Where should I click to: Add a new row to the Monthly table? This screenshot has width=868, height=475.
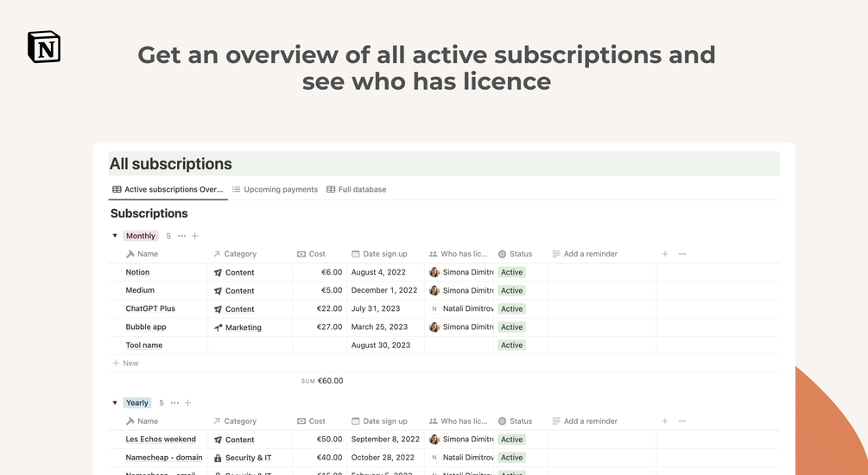[x=125, y=364]
